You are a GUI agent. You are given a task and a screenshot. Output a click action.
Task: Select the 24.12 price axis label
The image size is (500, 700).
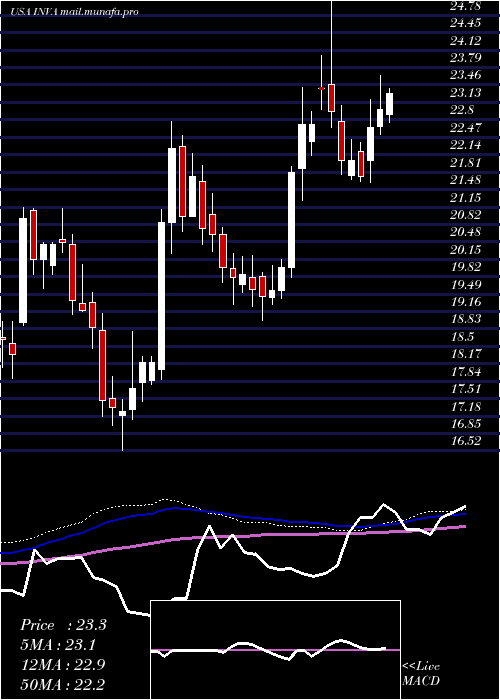(466, 41)
